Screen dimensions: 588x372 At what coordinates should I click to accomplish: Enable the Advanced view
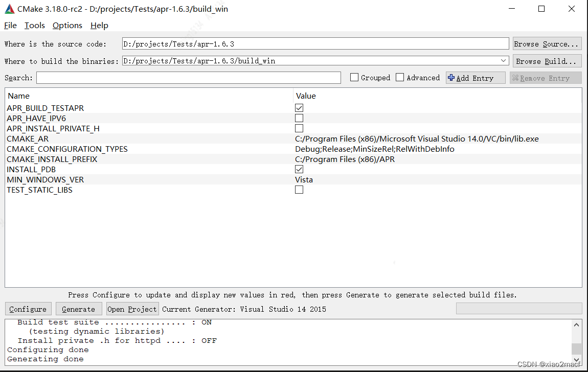[x=400, y=77]
